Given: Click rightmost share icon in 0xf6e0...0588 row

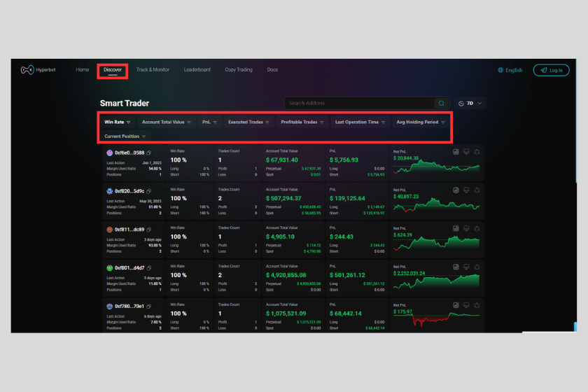Looking at the screenshot, I should (x=477, y=152).
